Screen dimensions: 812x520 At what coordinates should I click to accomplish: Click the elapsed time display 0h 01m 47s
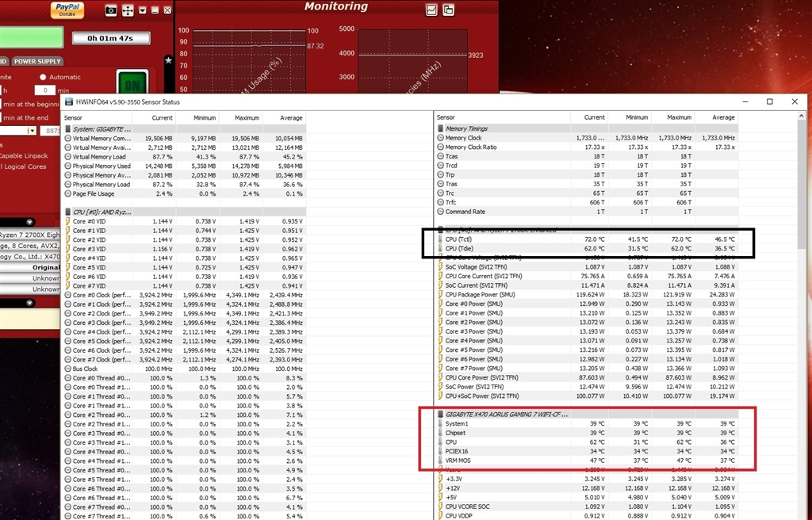111,38
